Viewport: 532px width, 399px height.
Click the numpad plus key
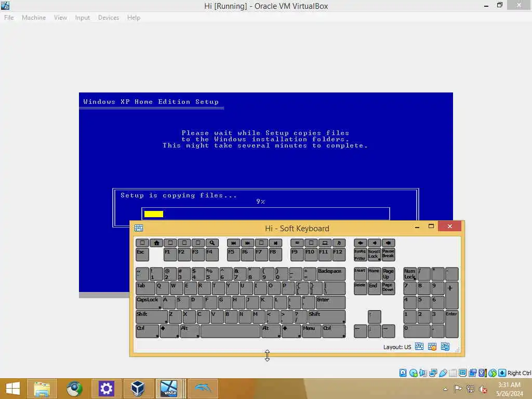(x=451, y=295)
